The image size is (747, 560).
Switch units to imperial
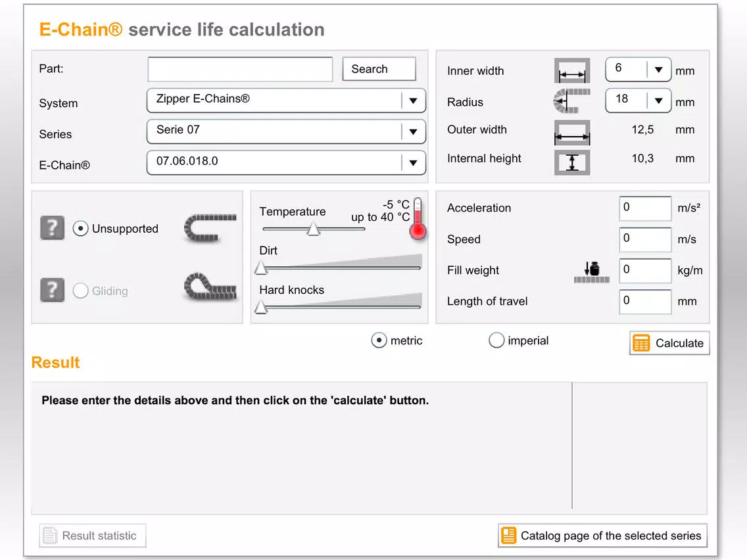496,340
